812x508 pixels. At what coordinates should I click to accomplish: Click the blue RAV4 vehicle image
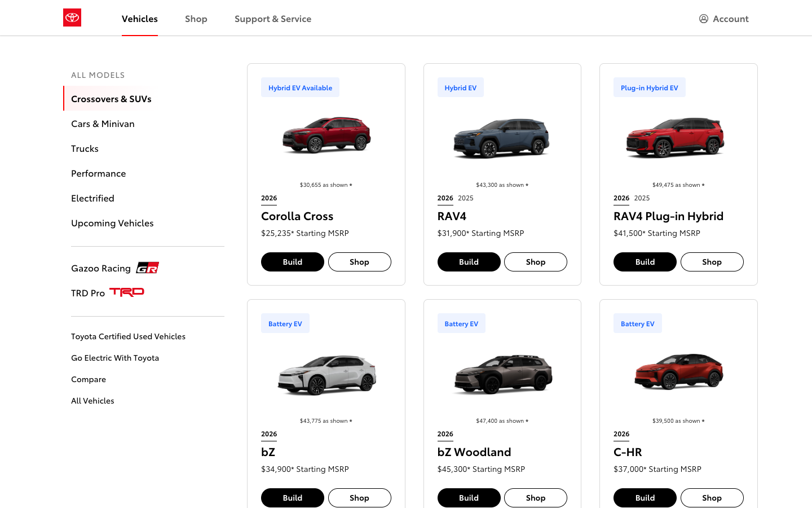[x=502, y=138]
